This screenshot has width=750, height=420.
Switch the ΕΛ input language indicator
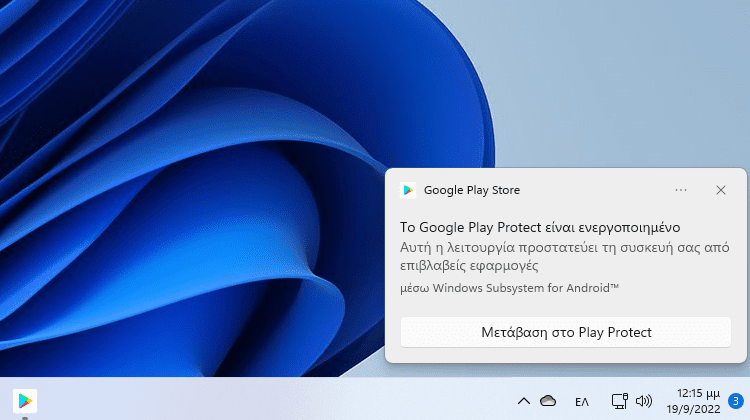click(582, 402)
